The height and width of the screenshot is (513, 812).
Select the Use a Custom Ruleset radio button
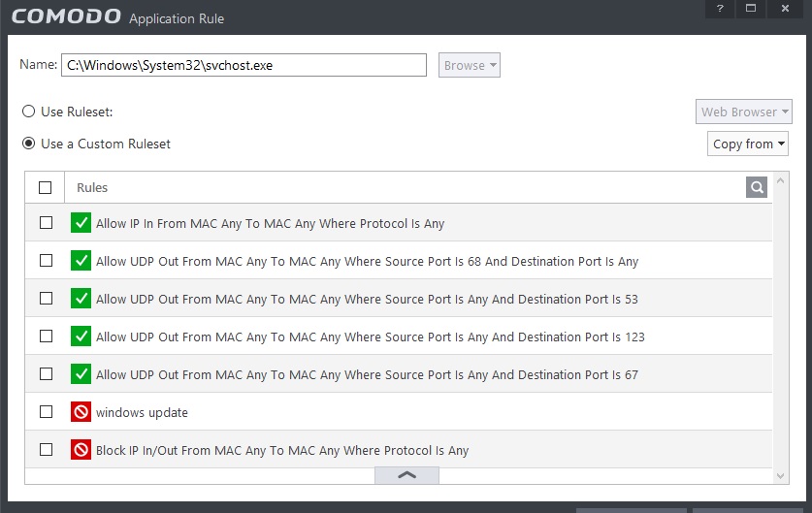point(28,144)
